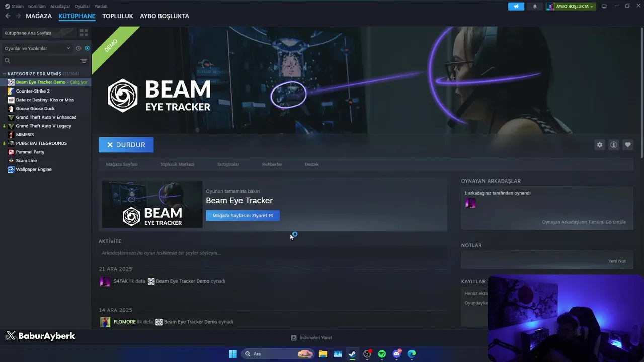Click the Goose Goose Duck icon
The image size is (644, 362).
[x=11, y=109]
